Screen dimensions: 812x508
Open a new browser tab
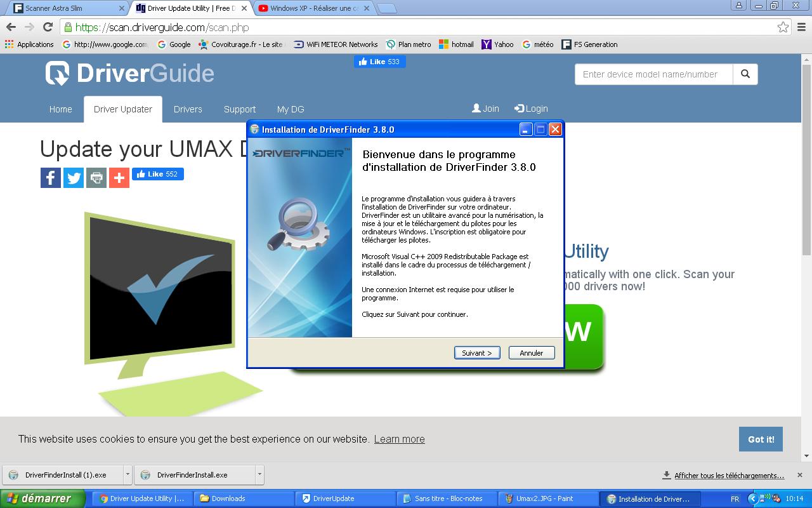click(386, 8)
